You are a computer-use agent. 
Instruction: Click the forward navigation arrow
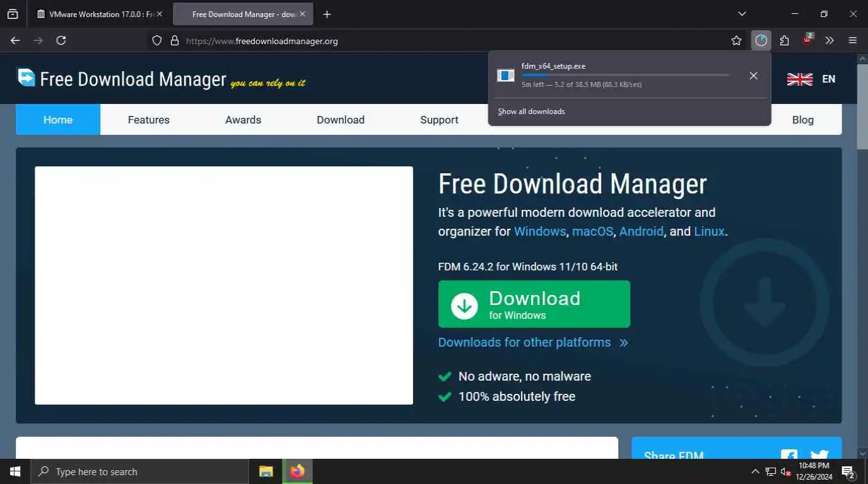coord(38,40)
